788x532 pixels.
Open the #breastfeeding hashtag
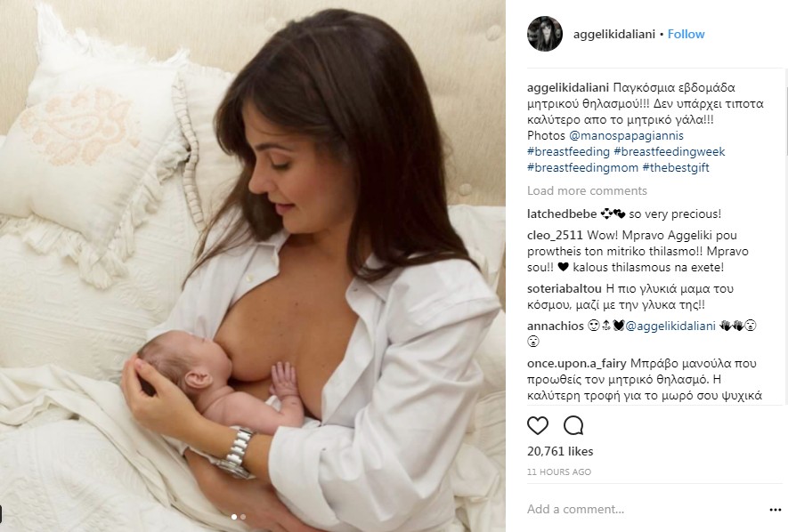click(568, 151)
